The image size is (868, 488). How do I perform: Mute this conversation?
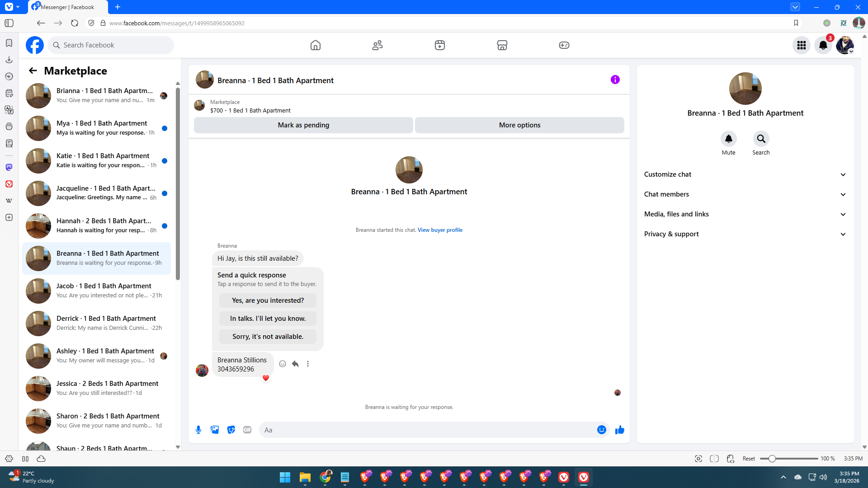click(x=728, y=139)
